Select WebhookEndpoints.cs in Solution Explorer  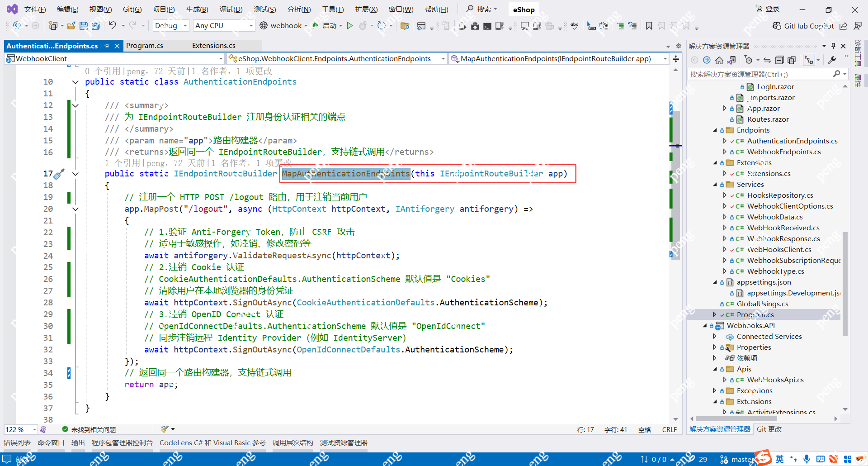pyautogui.click(x=784, y=152)
